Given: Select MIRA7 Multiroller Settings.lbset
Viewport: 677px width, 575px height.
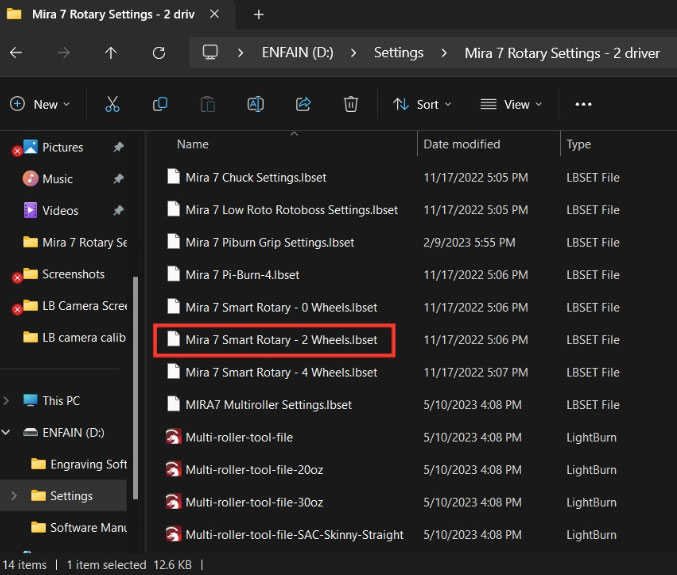Looking at the screenshot, I should coord(269,404).
